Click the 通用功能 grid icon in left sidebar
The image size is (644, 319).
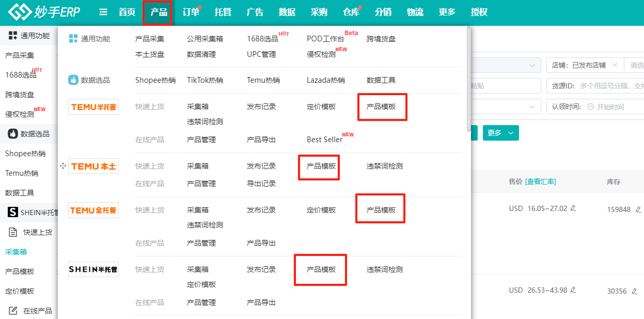pos(13,36)
